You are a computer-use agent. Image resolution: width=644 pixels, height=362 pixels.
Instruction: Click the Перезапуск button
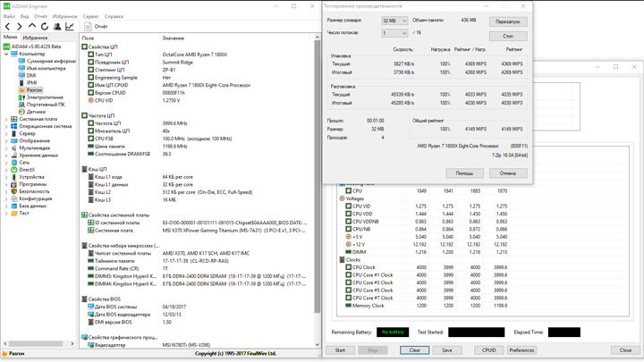tap(508, 21)
